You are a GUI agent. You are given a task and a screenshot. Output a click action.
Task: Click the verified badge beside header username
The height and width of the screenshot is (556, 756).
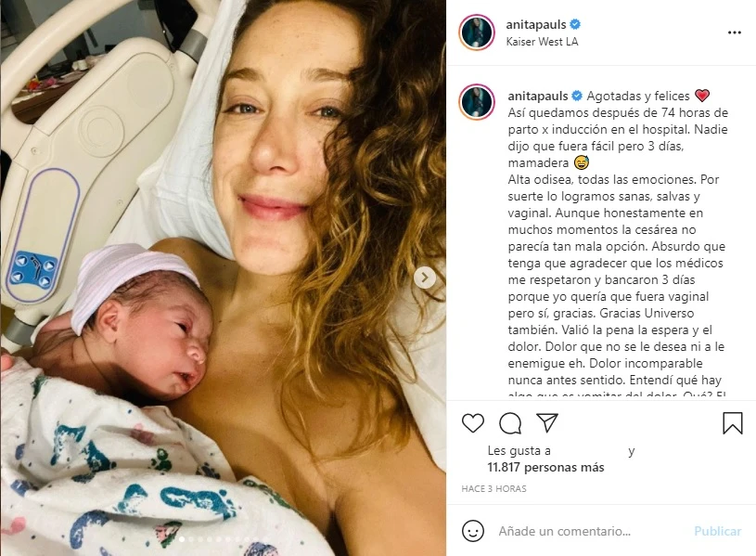(x=575, y=24)
